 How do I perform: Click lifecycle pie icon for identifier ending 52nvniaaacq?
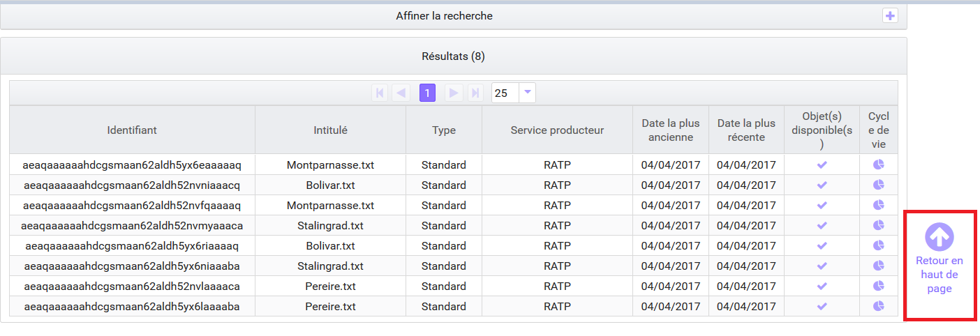[x=879, y=185]
